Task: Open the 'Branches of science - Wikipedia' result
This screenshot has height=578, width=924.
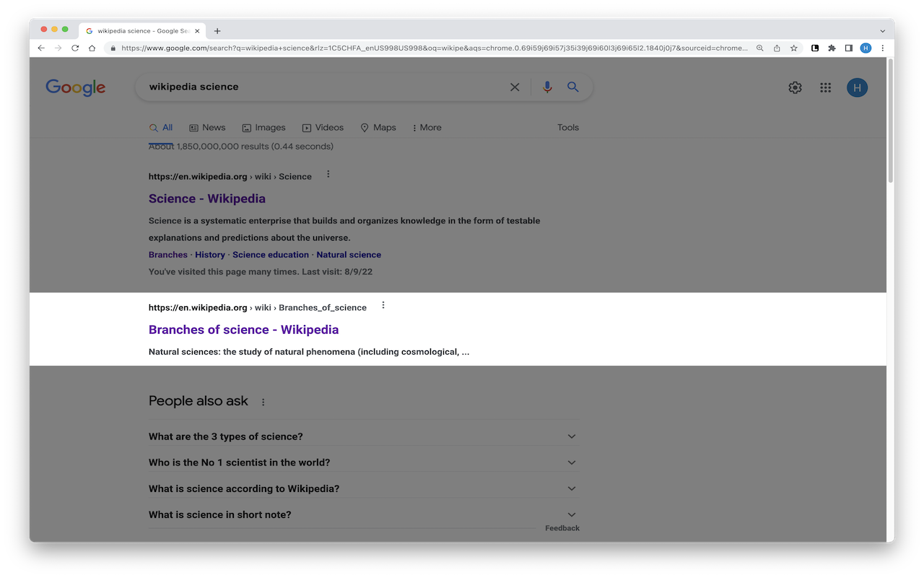Action: click(243, 329)
